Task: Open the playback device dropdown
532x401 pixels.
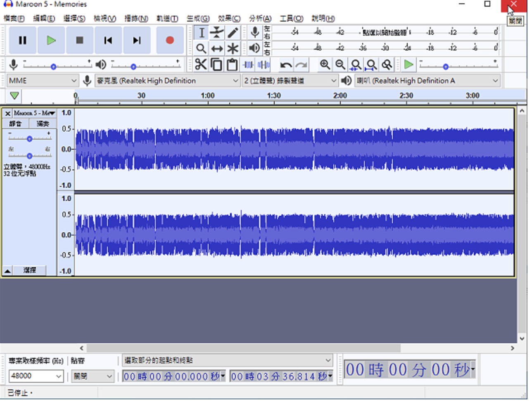Action: [x=427, y=81]
